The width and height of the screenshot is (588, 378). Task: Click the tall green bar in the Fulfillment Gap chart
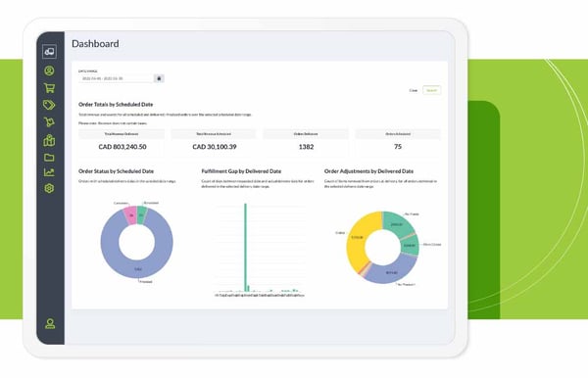(246, 247)
